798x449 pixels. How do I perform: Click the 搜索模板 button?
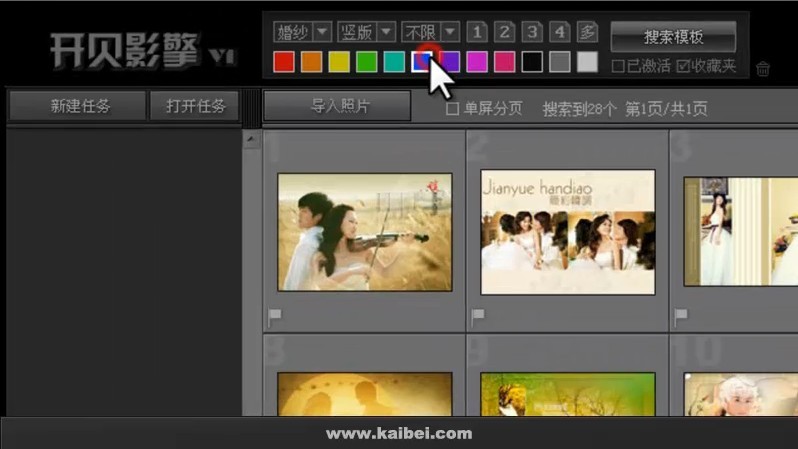point(673,37)
